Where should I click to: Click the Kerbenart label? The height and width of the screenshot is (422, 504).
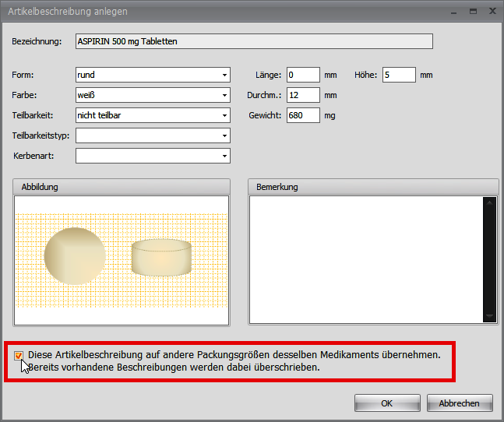(x=33, y=156)
